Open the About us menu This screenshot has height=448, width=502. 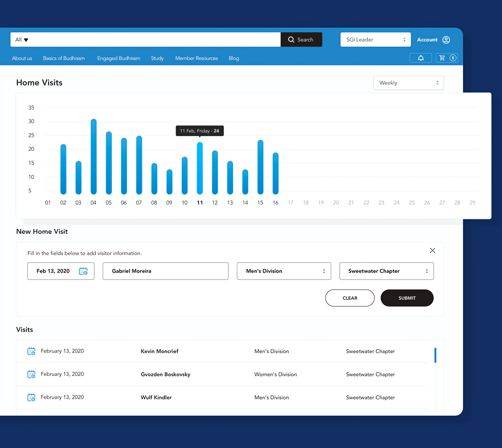coord(22,58)
